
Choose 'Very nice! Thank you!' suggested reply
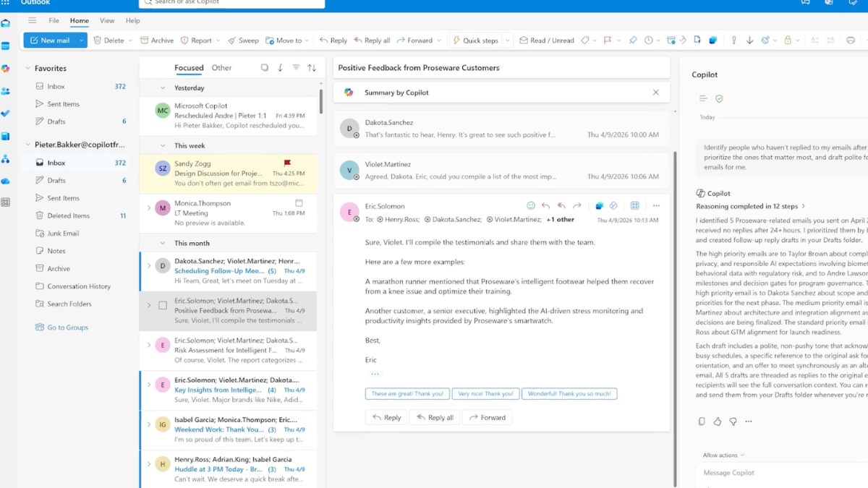click(485, 394)
